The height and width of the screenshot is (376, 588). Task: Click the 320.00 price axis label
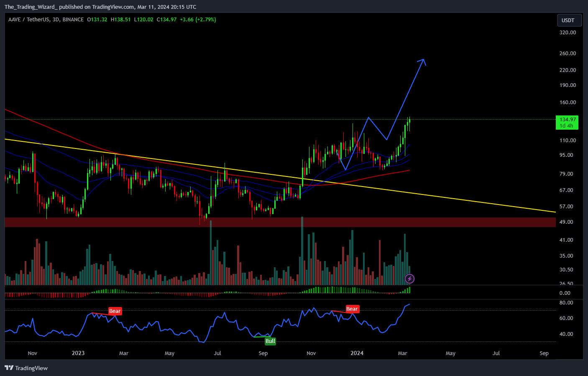click(568, 33)
